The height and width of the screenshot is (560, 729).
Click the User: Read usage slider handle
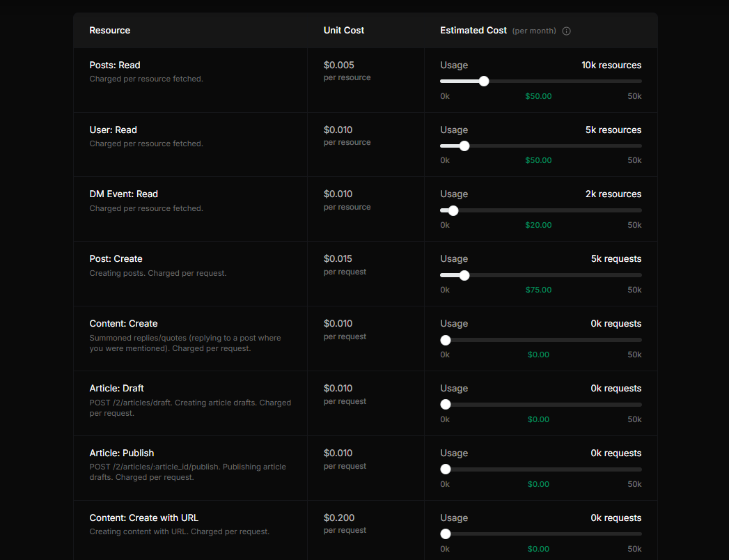click(464, 146)
